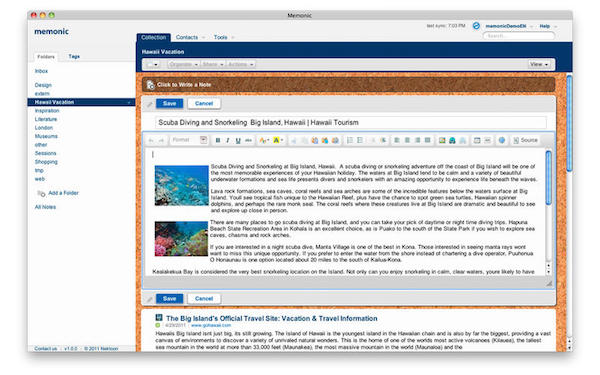The image size is (600, 375).
Task: Increase the indent
Action: coord(383,140)
